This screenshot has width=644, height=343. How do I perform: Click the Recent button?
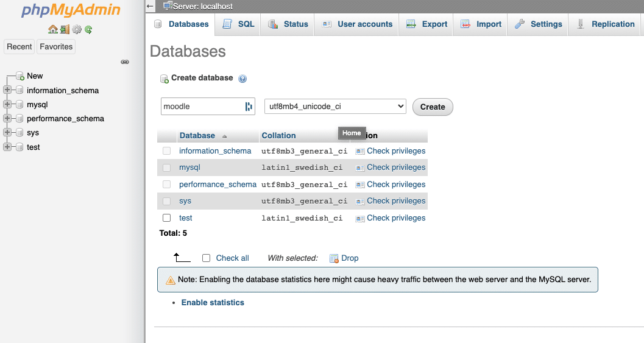point(19,47)
